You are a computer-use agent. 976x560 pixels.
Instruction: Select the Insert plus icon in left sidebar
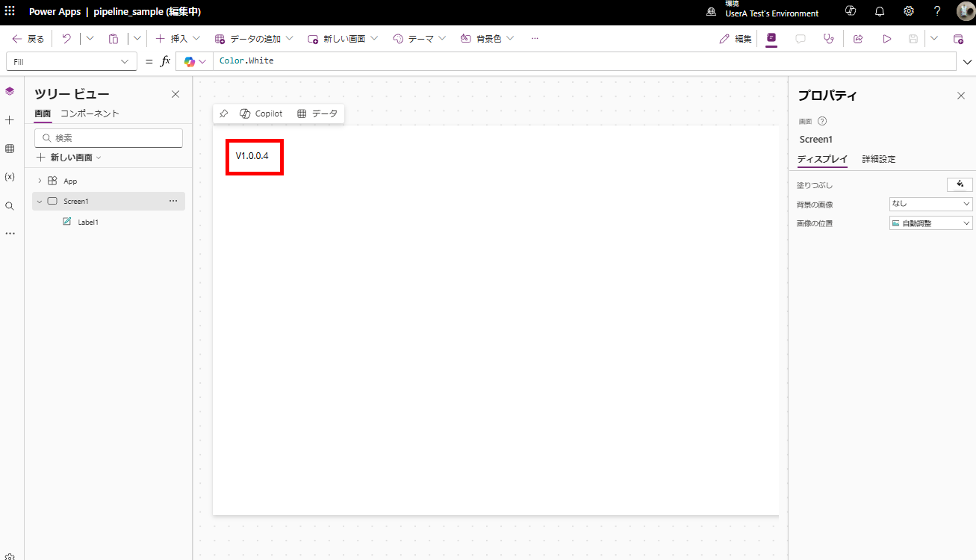click(10, 119)
